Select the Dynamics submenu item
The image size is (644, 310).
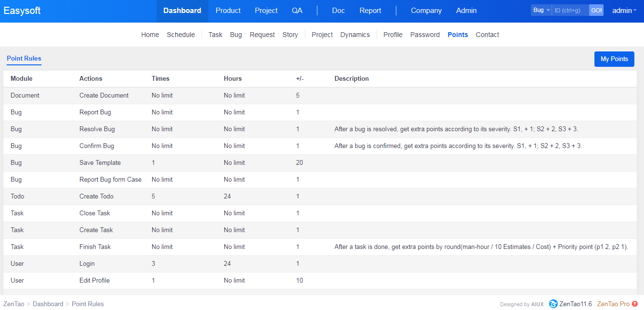click(x=355, y=35)
